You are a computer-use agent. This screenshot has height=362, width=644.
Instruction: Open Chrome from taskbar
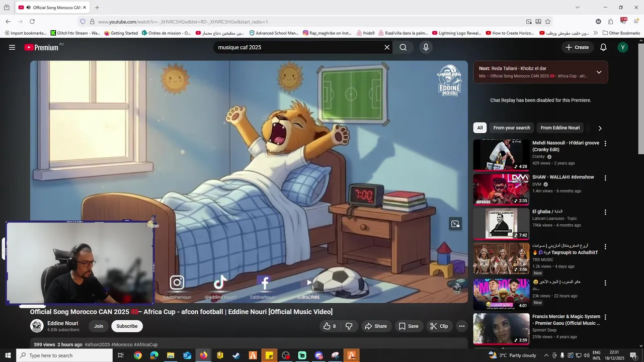pos(137,355)
